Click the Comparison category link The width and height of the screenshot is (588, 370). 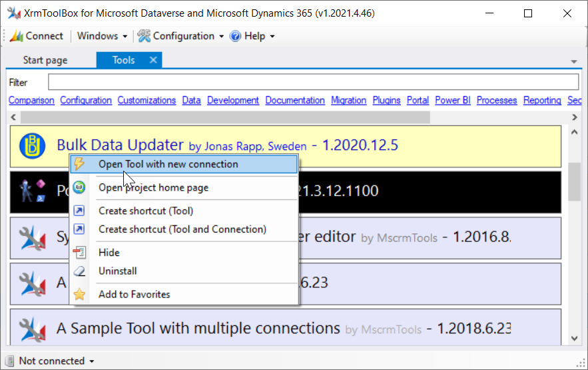[x=31, y=100]
